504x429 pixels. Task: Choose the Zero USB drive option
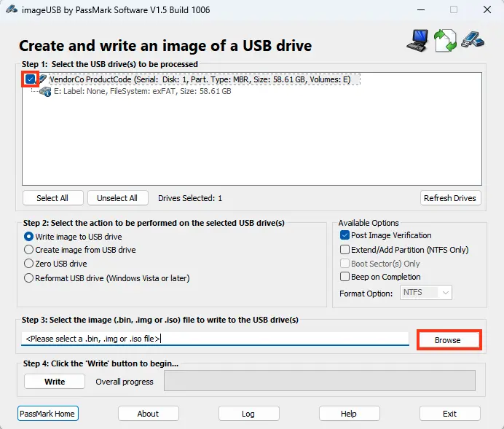[x=55, y=264]
